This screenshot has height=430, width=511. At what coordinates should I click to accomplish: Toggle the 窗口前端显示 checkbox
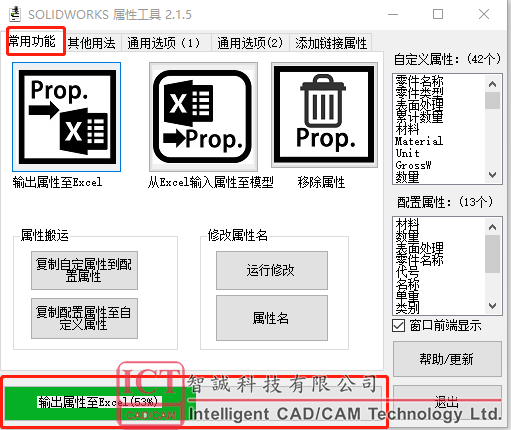[398, 325]
